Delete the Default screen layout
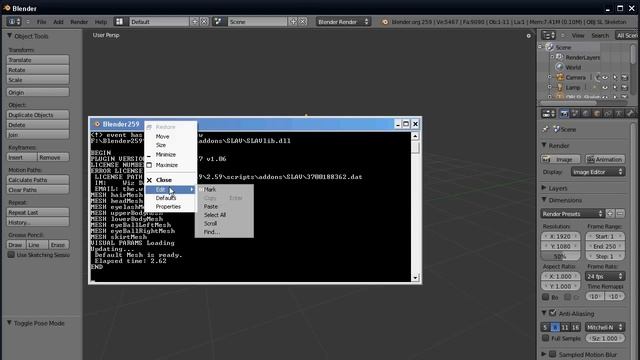This screenshot has width=640, height=360. [204, 22]
